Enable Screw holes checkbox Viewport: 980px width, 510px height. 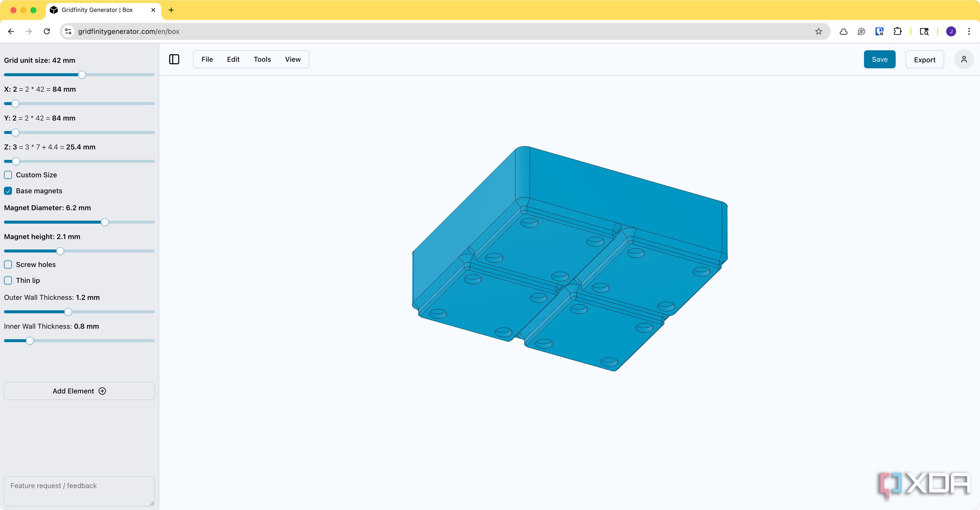8,264
